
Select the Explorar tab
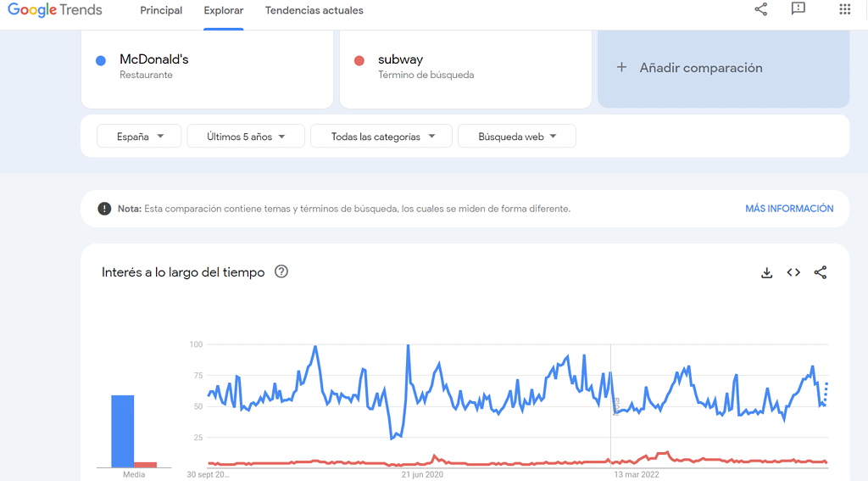[224, 10]
